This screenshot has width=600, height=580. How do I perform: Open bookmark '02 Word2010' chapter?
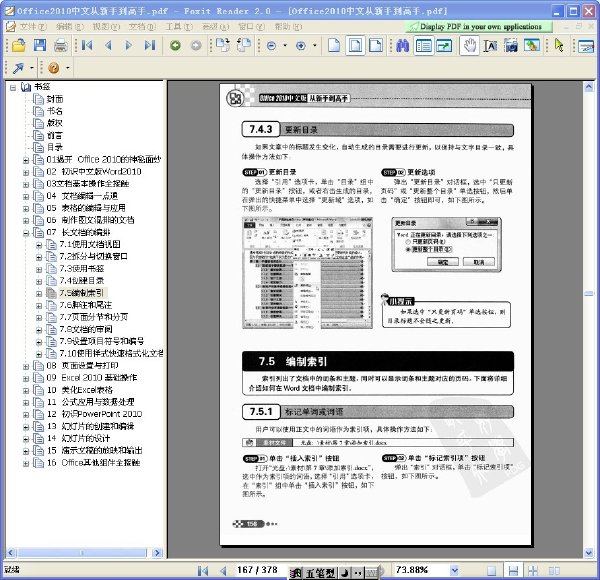tap(94, 172)
